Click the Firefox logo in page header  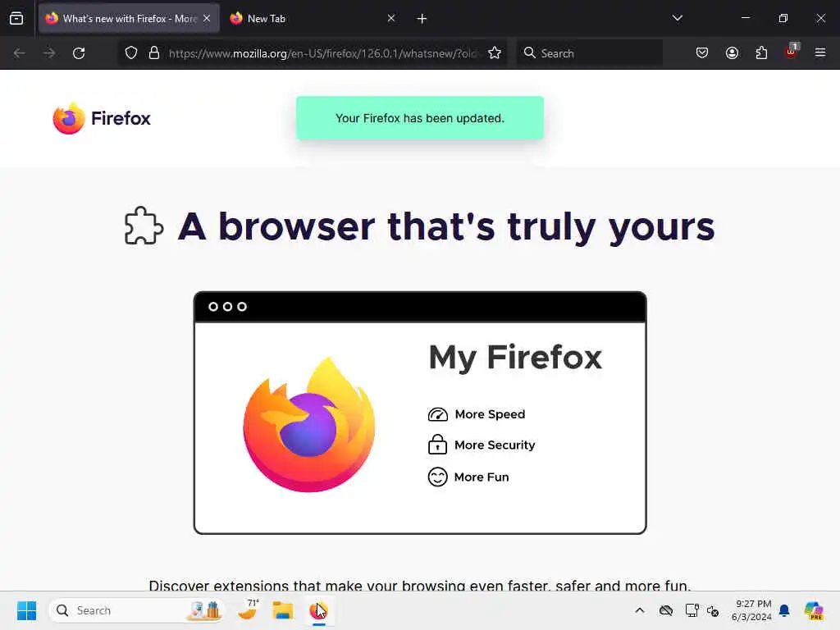click(x=102, y=118)
